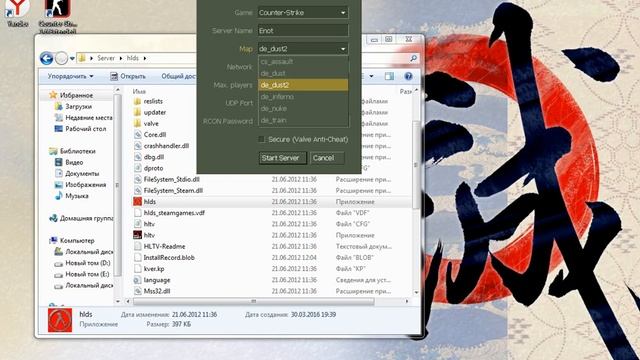The image size is (640, 360).
Task: Click Общий доступ in the toolbar
Action: [x=178, y=76]
